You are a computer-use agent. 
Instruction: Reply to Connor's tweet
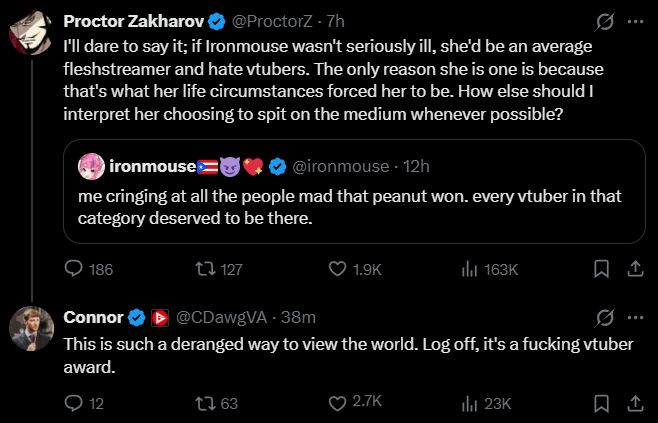click(x=74, y=403)
